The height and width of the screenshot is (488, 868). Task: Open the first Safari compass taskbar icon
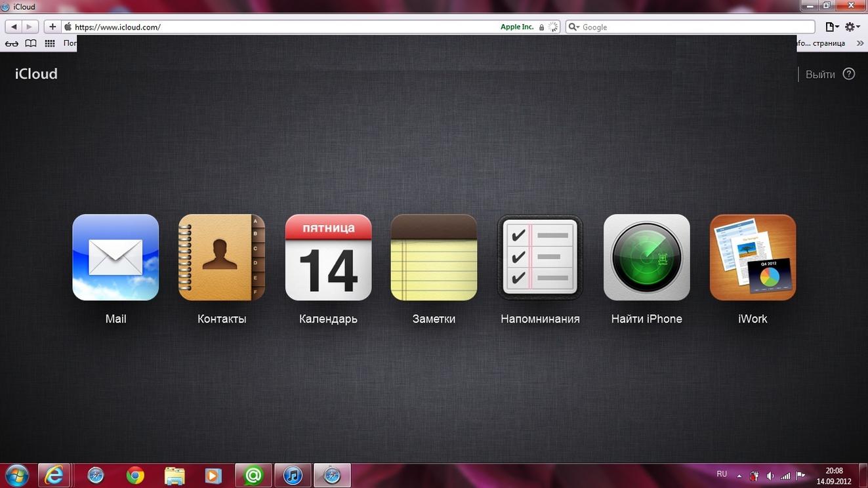pos(96,476)
